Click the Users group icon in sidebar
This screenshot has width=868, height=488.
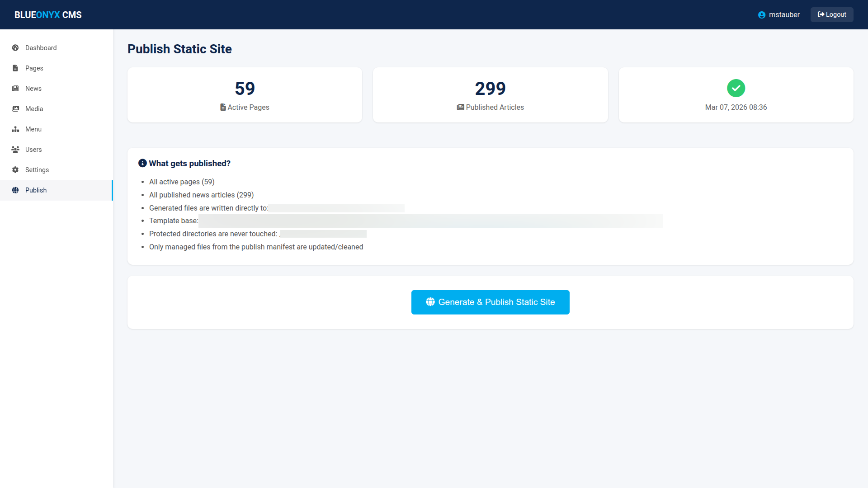pos(15,150)
